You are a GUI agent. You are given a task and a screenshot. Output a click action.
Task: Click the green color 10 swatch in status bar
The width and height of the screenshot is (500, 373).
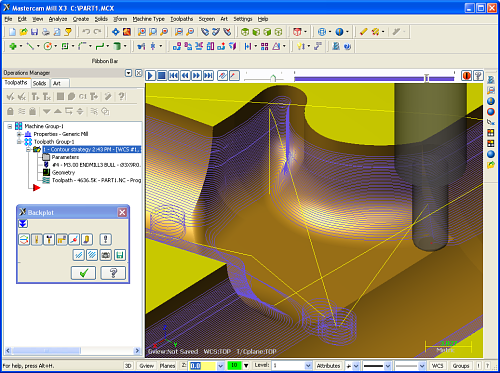pos(234,365)
